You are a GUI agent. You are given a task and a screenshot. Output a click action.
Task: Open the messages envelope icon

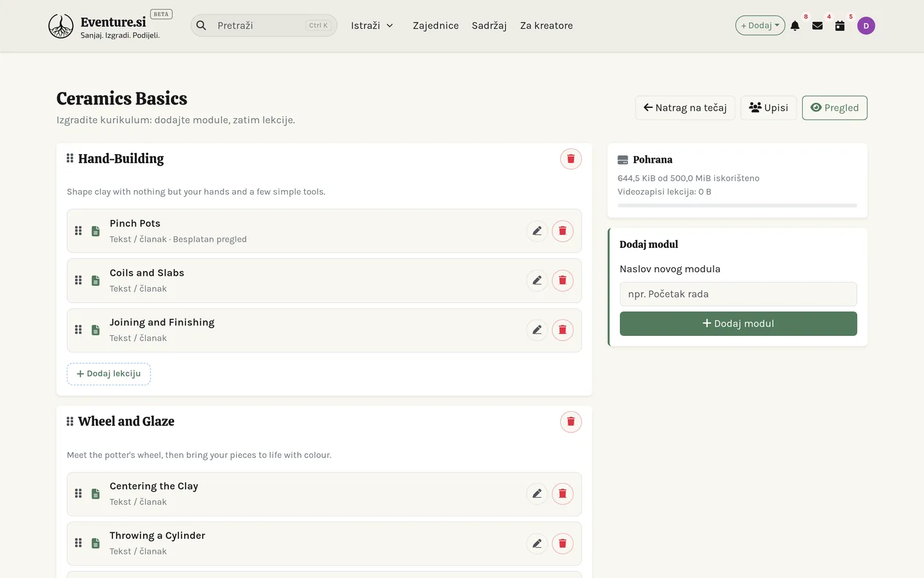tap(817, 26)
